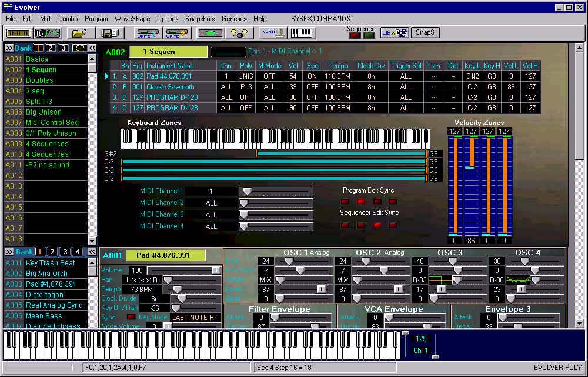
Task: Adjust the MIDI Channel 1 slider
Action: pos(276,191)
